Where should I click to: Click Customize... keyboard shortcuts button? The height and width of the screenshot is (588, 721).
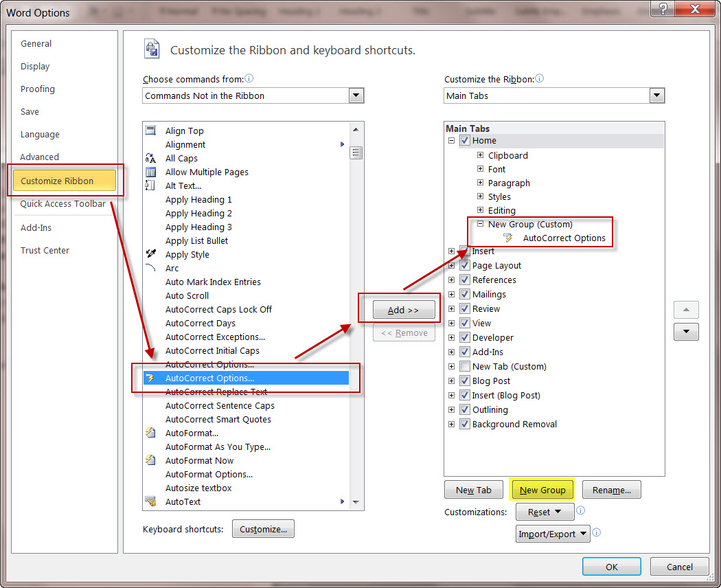tap(263, 529)
